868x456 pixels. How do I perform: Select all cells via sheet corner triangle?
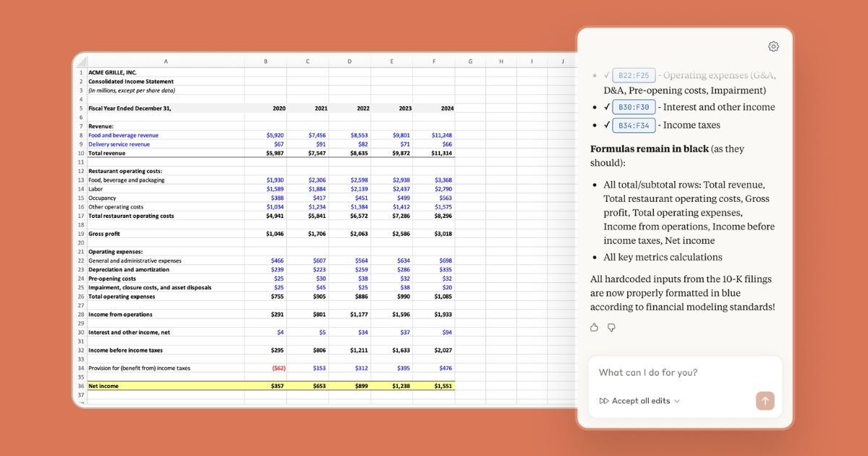point(80,62)
